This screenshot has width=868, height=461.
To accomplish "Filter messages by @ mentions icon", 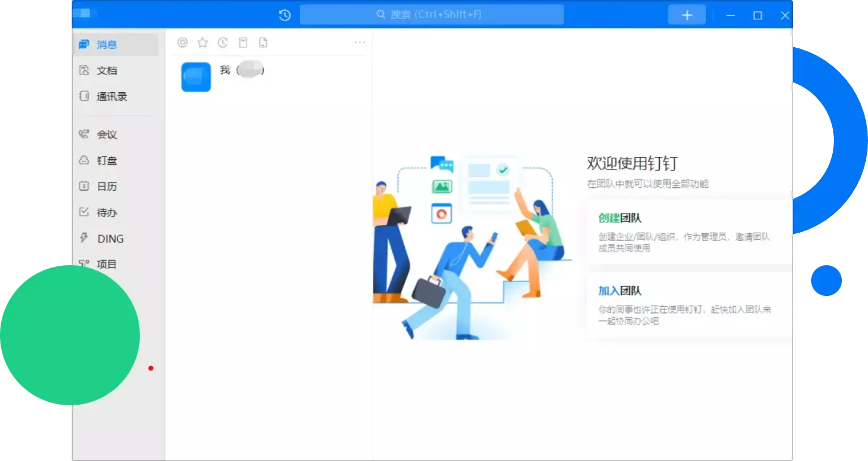I will point(183,42).
